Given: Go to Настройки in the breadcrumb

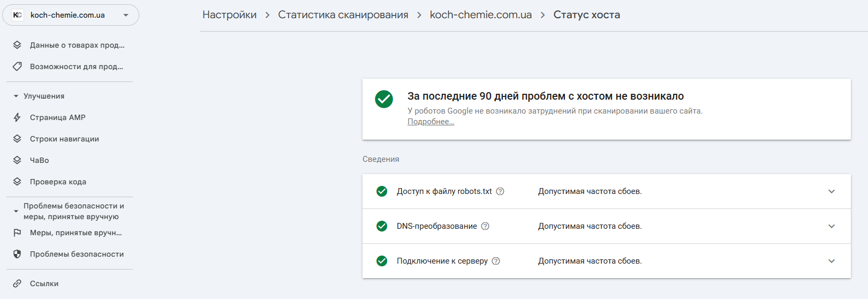Looking at the screenshot, I should (229, 15).
